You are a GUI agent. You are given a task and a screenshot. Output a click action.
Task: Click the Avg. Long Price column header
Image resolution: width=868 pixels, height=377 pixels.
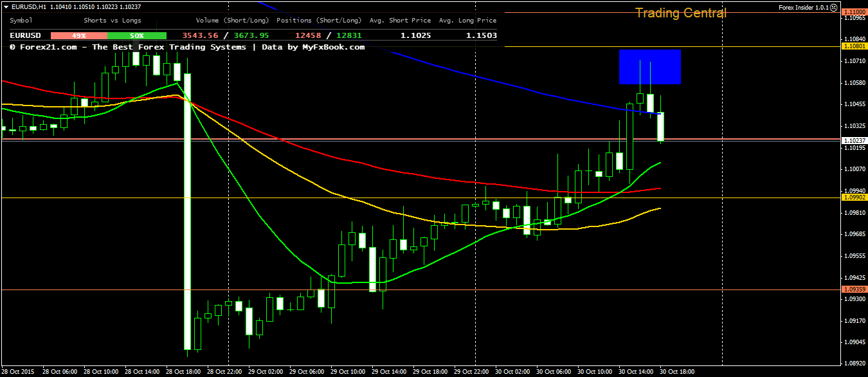(x=467, y=21)
